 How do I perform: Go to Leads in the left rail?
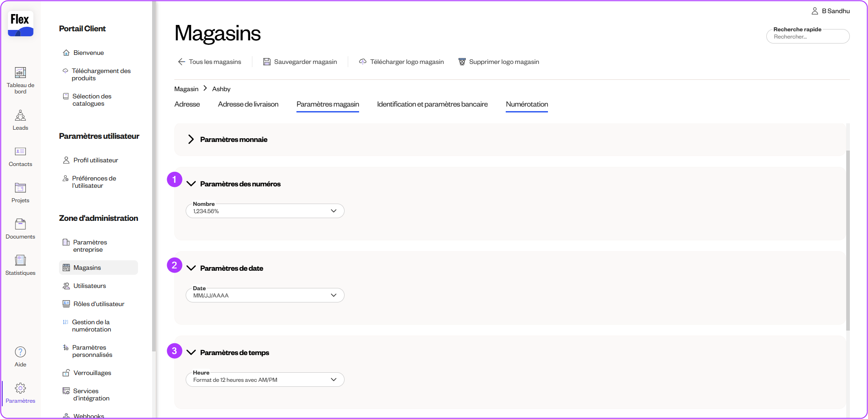coord(20,116)
